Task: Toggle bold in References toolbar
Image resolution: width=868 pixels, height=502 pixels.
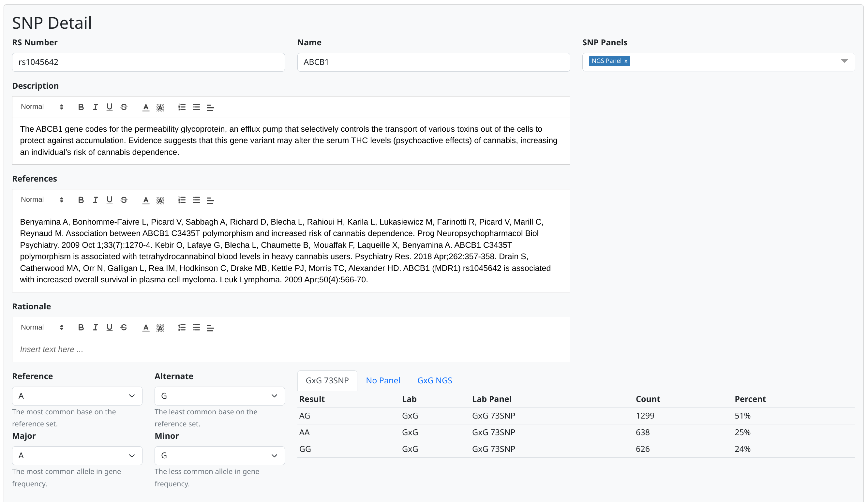Action: point(81,200)
